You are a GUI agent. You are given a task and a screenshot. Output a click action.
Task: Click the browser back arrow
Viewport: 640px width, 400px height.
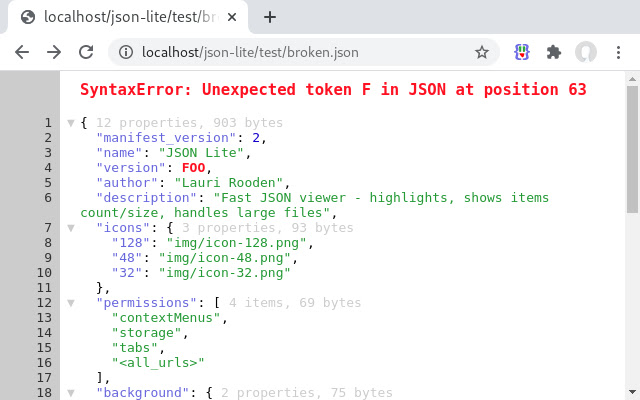click(x=22, y=52)
